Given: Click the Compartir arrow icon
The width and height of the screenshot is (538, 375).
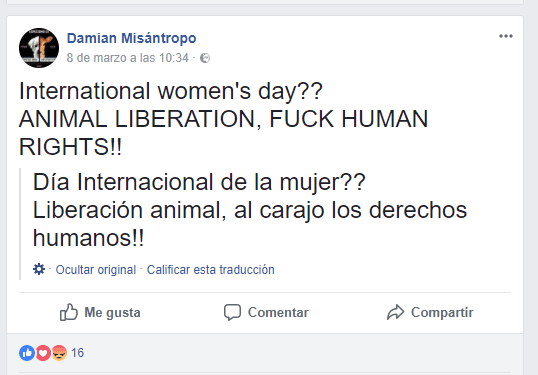Looking at the screenshot, I should tap(396, 312).
